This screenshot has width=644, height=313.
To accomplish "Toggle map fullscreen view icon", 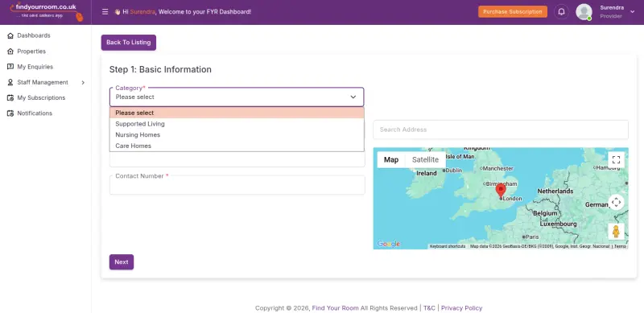I will [616, 160].
